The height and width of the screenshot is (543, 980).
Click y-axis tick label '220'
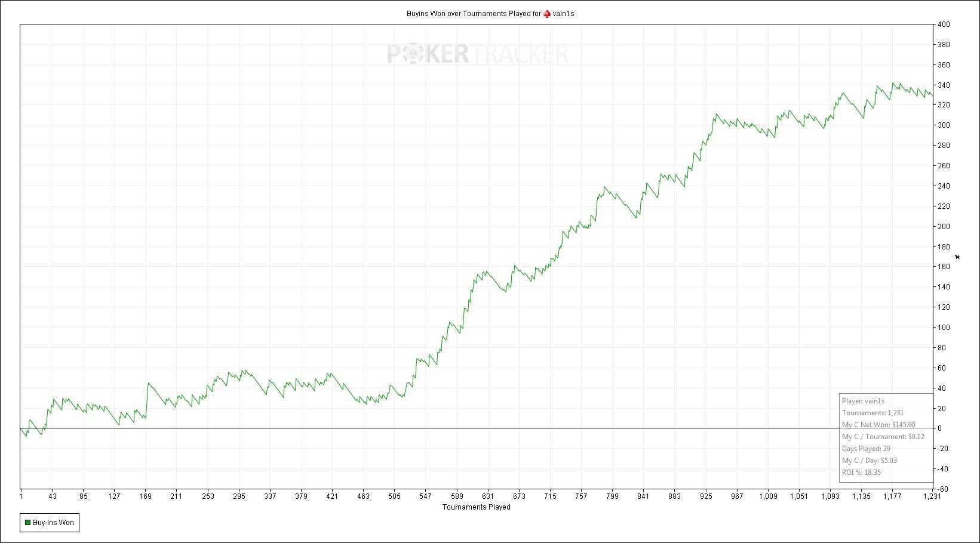[944, 206]
